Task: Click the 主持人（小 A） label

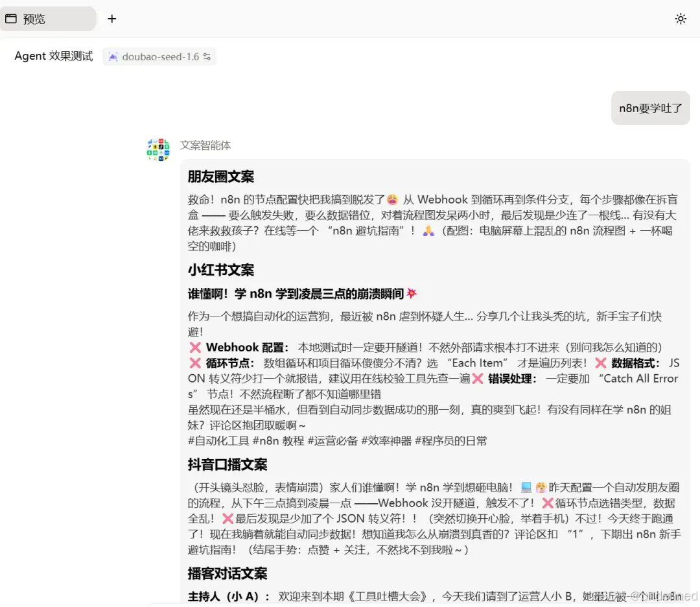Action: point(229,597)
